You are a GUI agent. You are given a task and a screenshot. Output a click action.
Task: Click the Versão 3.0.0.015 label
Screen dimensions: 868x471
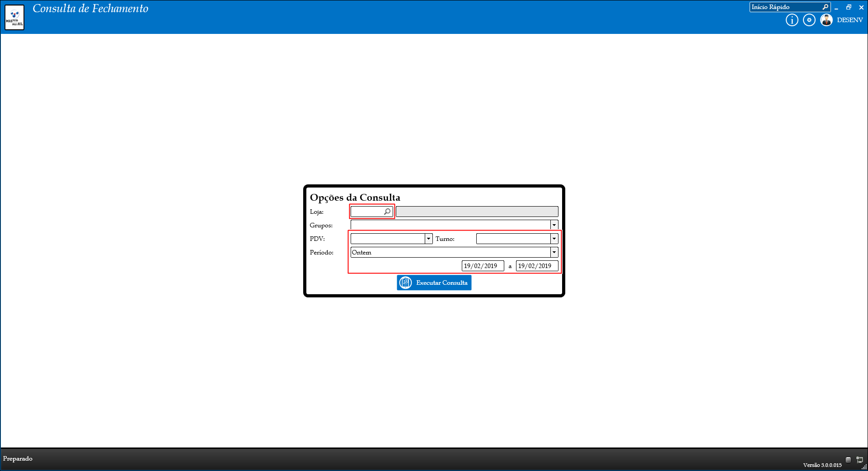click(x=822, y=465)
